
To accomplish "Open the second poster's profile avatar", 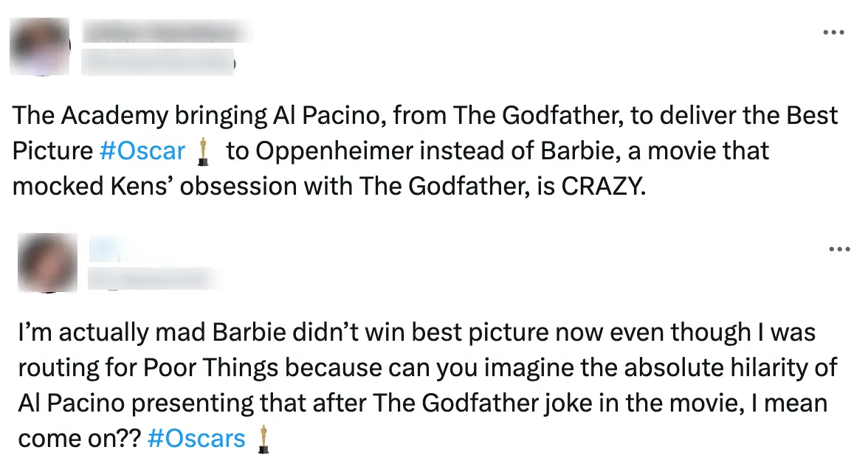I will [48, 263].
